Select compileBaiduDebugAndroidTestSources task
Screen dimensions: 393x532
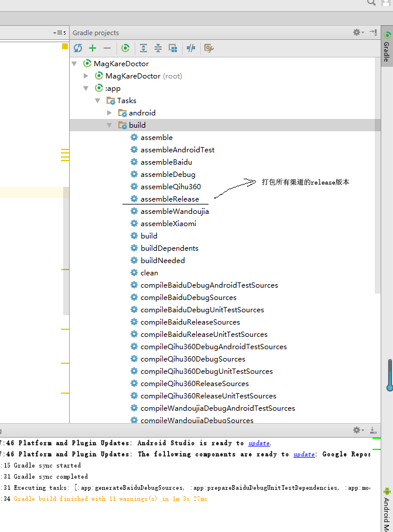(209, 285)
